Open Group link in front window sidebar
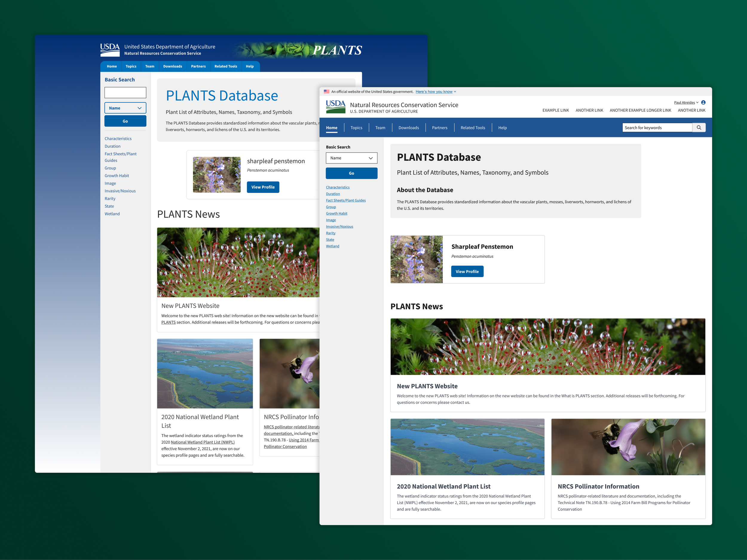This screenshot has height=560, width=747. tap(331, 207)
